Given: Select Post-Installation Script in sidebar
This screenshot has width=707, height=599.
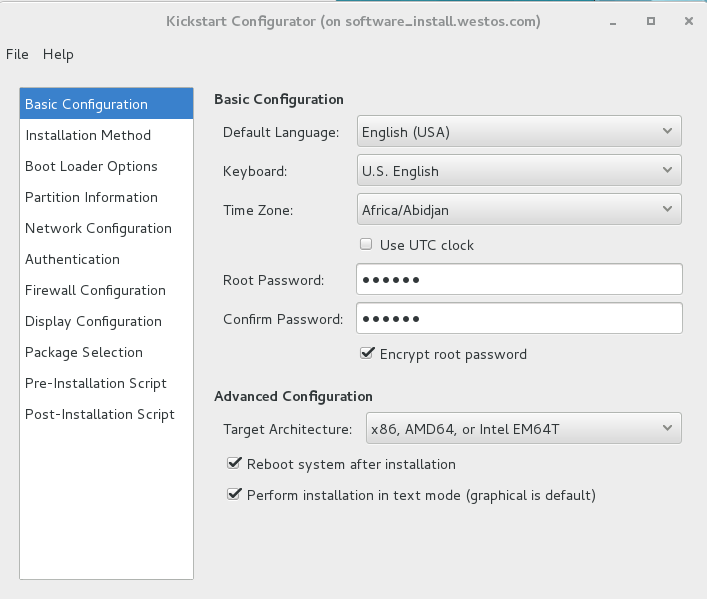Looking at the screenshot, I should coord(100,414).
